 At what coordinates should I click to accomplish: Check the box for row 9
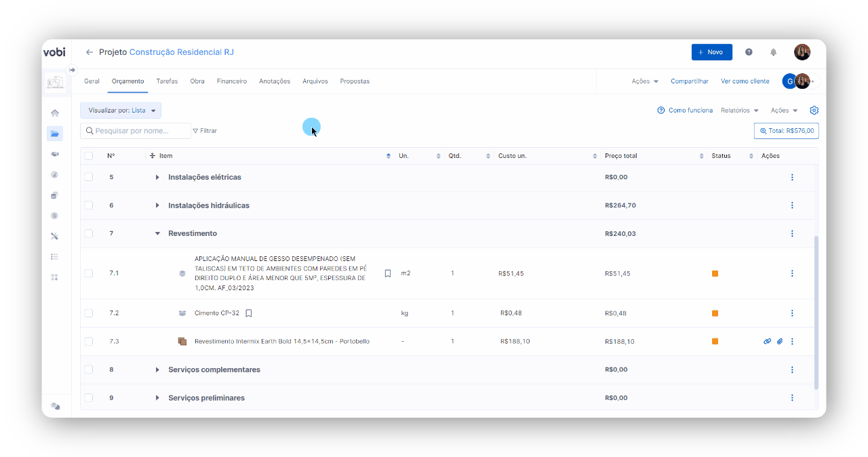click(x=89, y=398)
